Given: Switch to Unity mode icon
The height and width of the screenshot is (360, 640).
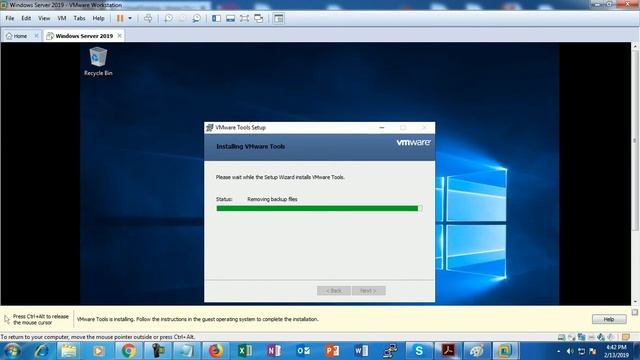Looking at the screenshot, I should [x=258, y=18].
